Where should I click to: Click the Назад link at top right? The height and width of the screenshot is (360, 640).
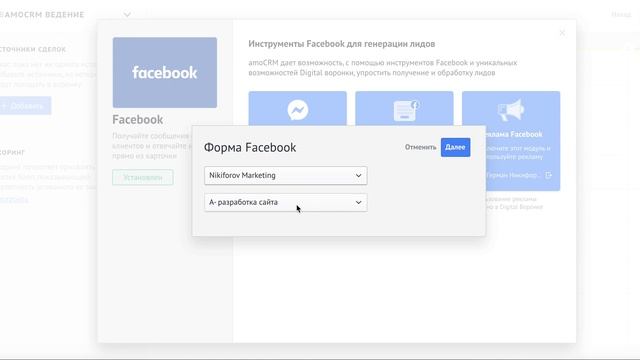click(621, 15)
